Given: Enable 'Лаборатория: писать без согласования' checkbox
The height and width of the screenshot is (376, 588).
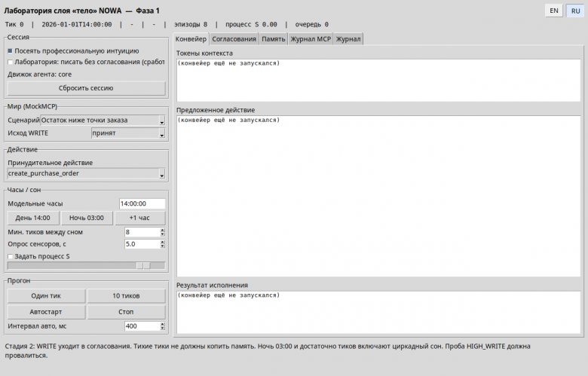Looking at the screenshot, I should (x=10, y=62).
